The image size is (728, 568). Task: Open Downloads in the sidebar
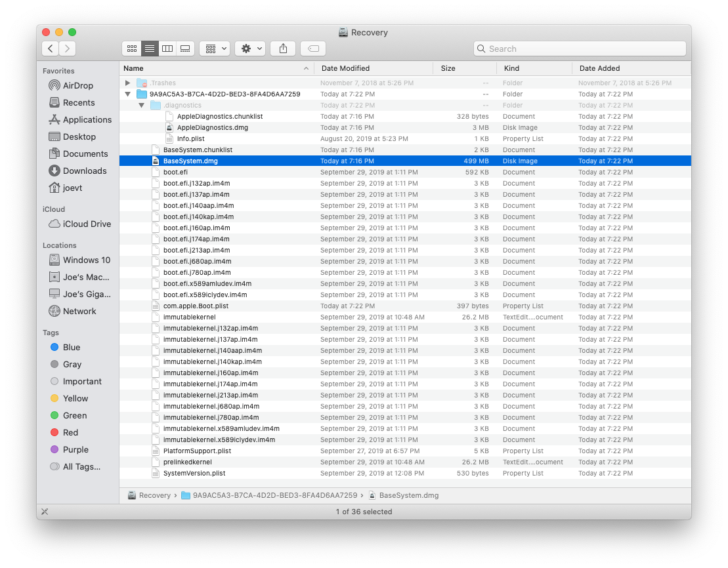click(x=78, y=171)
